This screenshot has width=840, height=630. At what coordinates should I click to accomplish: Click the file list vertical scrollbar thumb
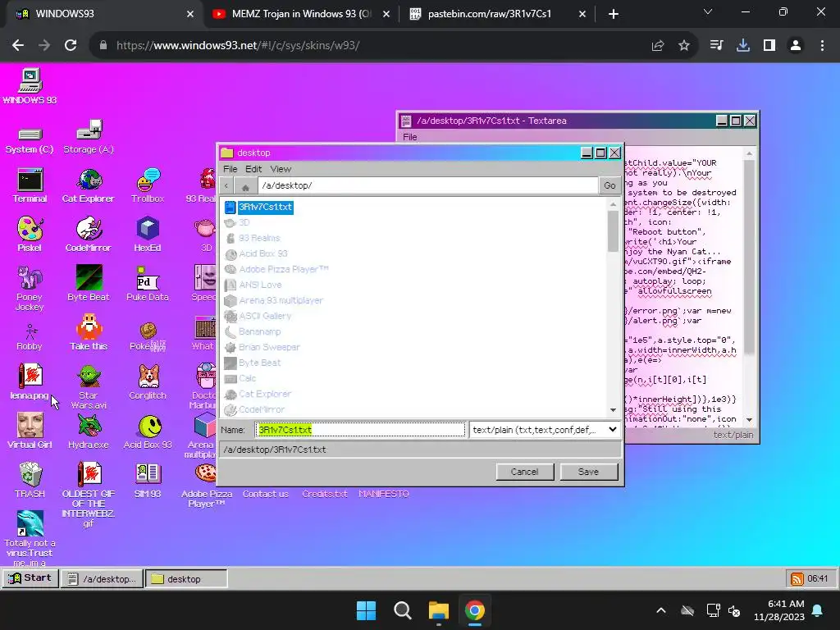(614, 231)
